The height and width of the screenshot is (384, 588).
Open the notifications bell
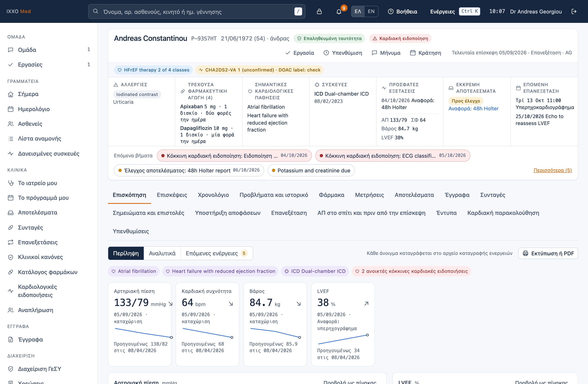339,11
